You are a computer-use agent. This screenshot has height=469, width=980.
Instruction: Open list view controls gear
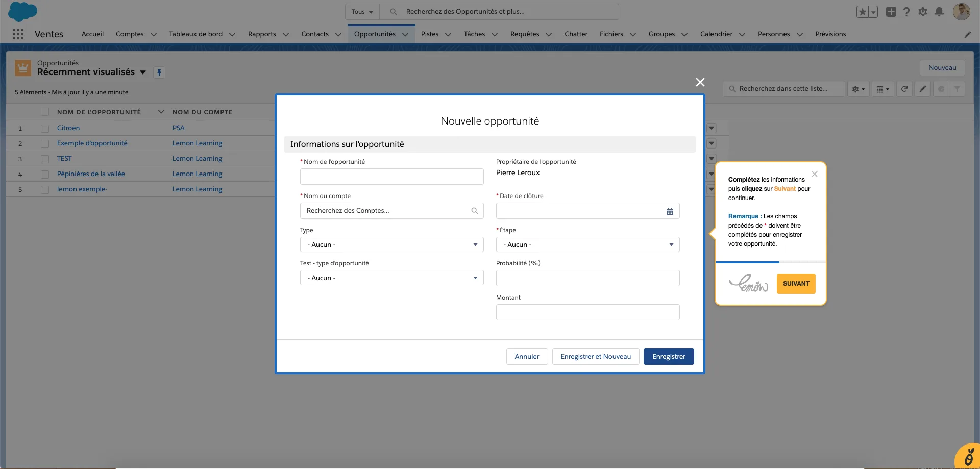(x=858, y=89)
